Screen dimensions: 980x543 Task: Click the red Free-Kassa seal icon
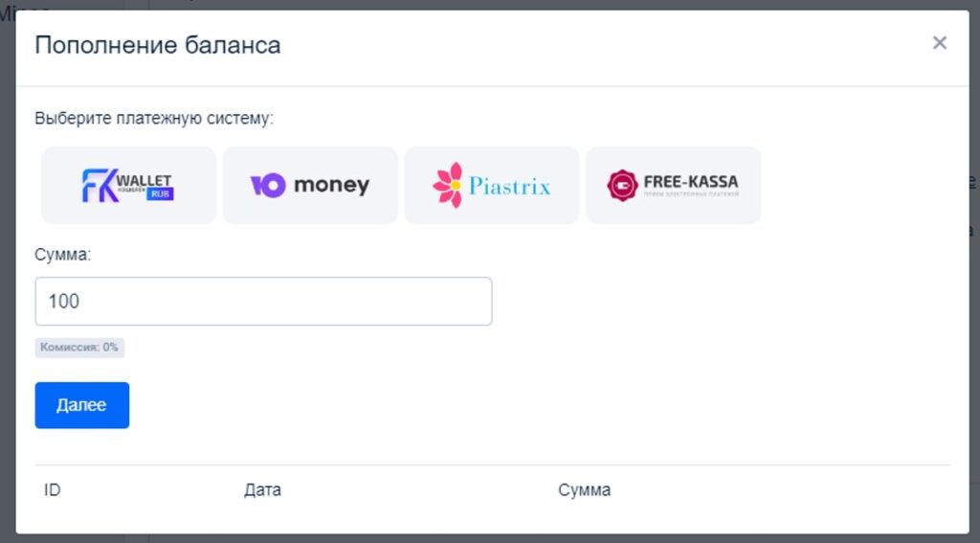[x=622, y=185]
